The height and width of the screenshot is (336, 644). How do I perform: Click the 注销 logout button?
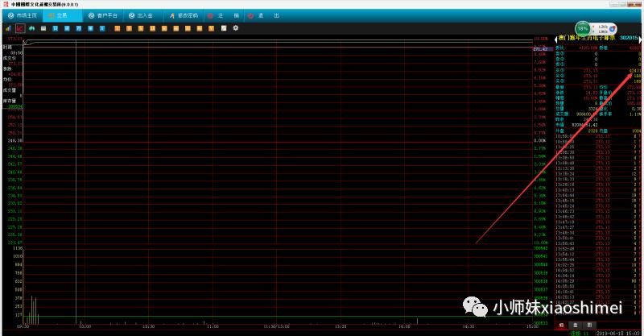(229, 15)
